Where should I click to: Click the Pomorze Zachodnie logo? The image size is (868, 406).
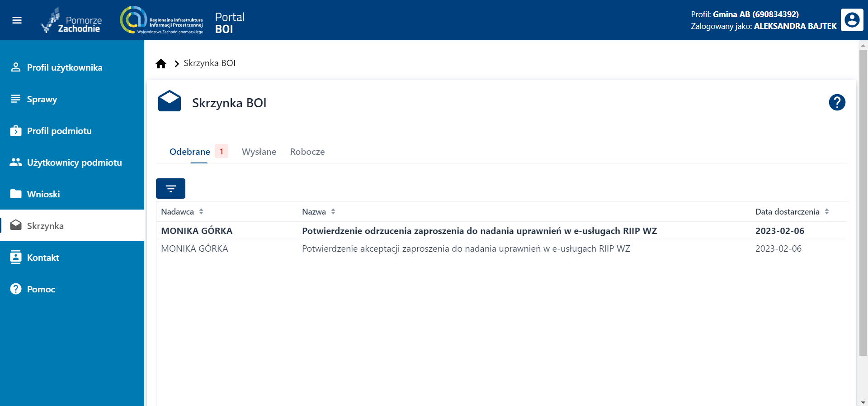72,21
